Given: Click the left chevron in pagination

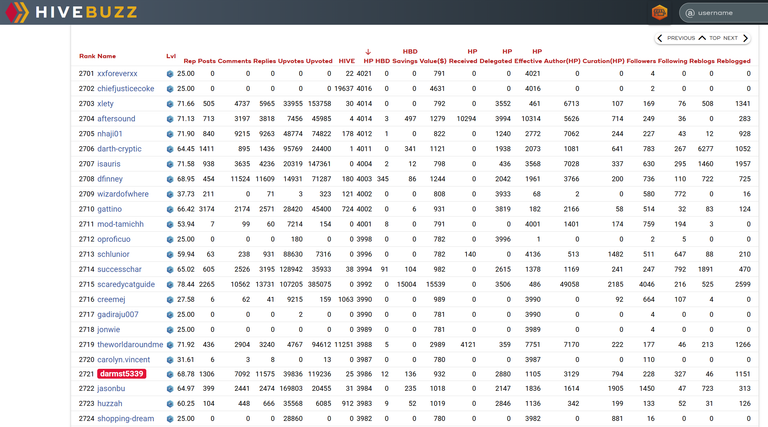Looking at the screenshot, I should point(660,38).
